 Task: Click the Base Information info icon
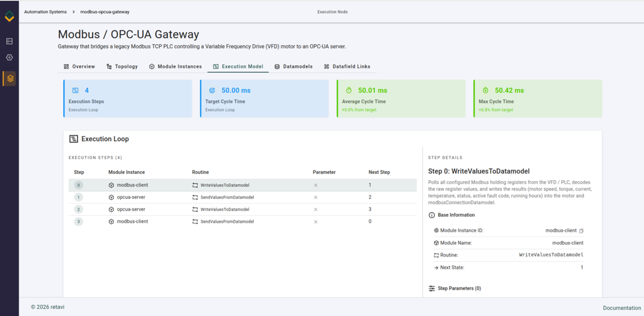click(x=432, y=215)
